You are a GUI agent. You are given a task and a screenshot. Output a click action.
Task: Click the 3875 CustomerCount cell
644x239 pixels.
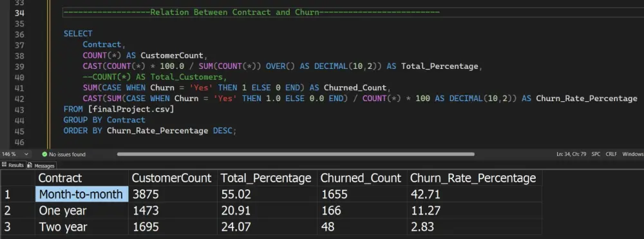coord(173,194)
